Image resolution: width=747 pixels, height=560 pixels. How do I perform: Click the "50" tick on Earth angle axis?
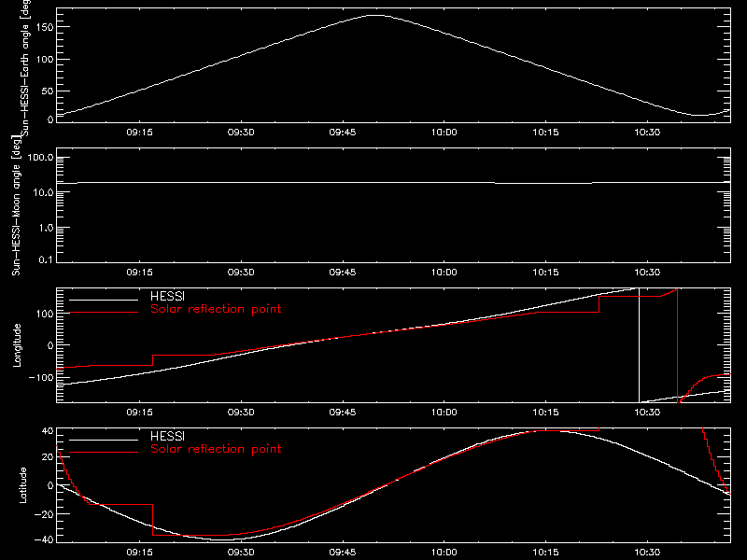coord(48,91)
